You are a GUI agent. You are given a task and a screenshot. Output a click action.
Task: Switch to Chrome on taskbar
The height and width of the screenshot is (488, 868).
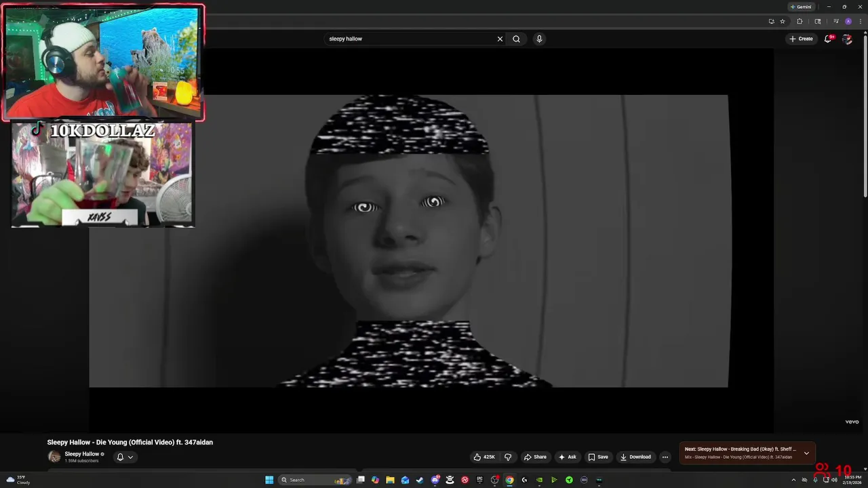(x=509, y=480)
